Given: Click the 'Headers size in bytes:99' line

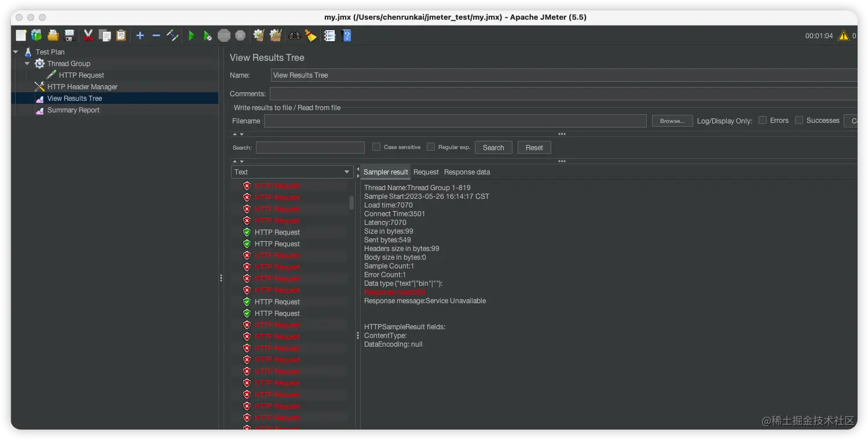Looking at the screenshot, I should [402, 249].
